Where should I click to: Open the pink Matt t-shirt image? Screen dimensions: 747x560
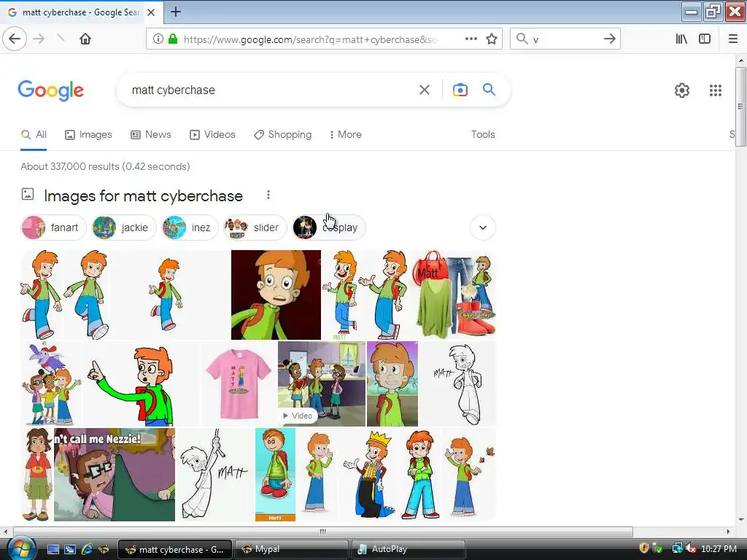239,384
